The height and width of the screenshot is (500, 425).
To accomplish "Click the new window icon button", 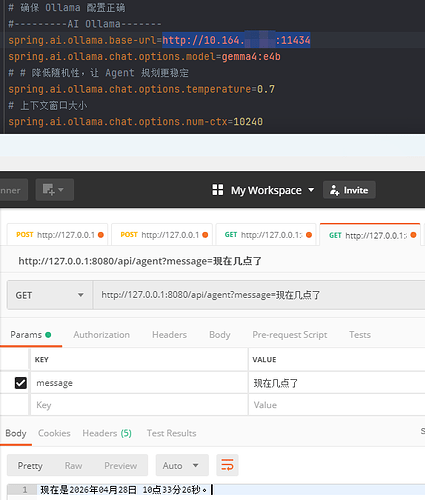I will pos(54,190).
